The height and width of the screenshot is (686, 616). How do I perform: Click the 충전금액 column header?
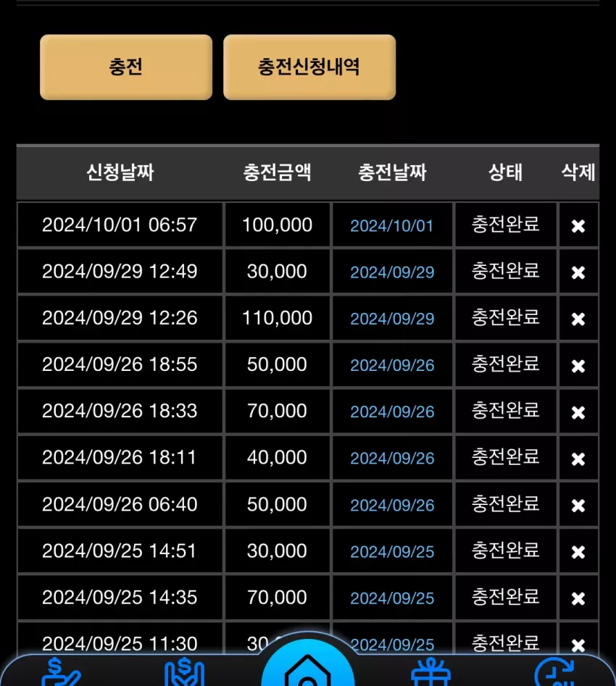(x=277, y=172)
